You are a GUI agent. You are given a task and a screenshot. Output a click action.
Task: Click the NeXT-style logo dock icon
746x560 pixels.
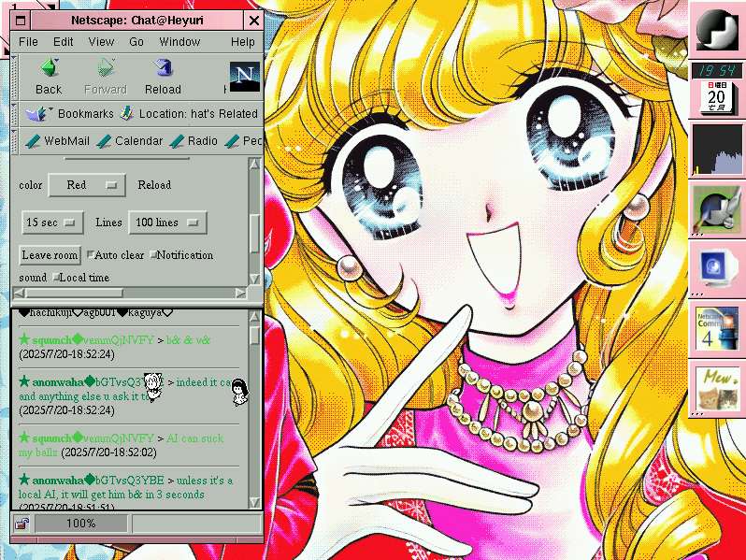[717, 30]
